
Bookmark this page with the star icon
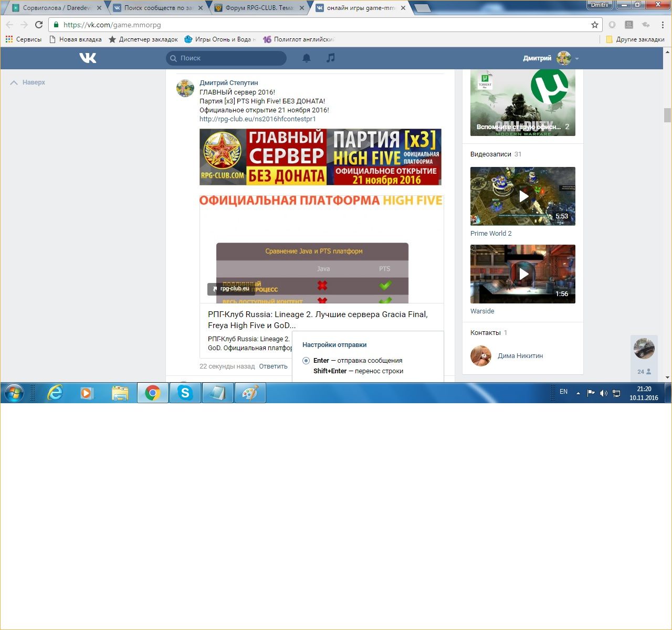pyautogui.click(x=595, y=25)
